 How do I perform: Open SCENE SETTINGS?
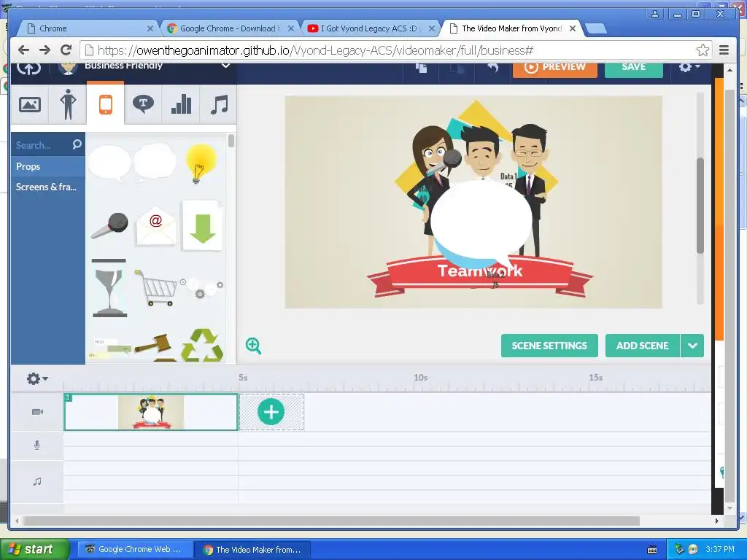(x=549, y=346)
